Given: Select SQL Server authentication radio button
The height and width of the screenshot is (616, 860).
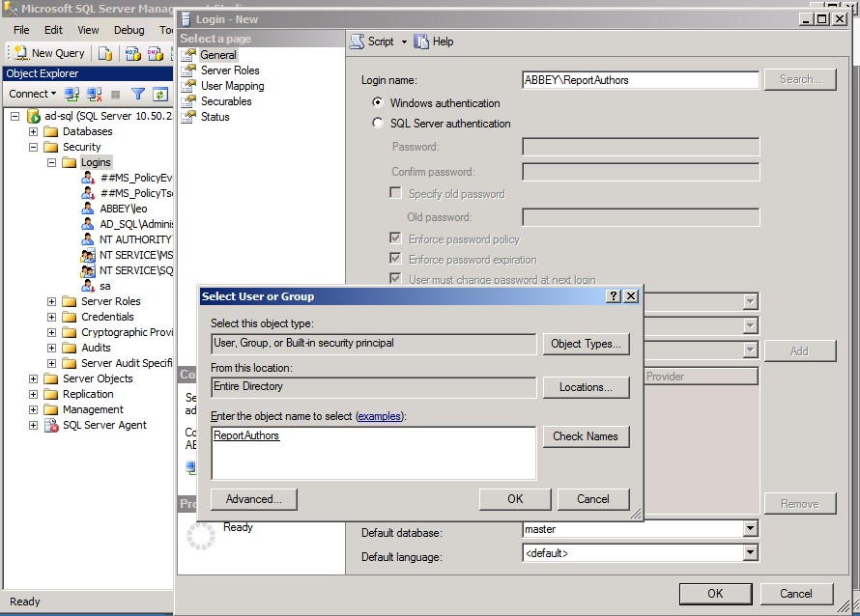Looking at the screenshot, I should point(378,124).
